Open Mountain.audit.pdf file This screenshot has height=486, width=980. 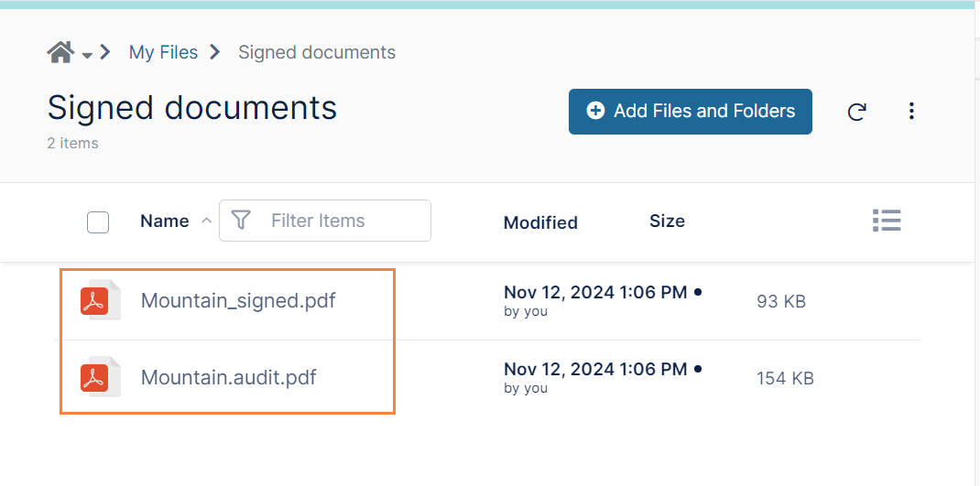(x=229, y=377)
